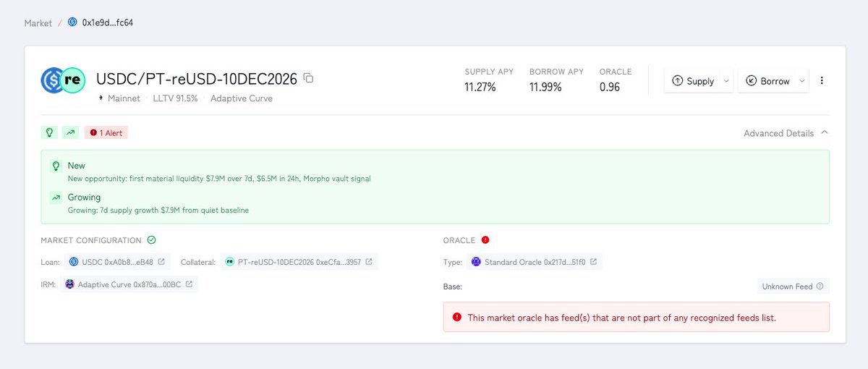Click the 11.99% Borrow APY value
Viewport: 868px width, 369px height.
[545, 88]
